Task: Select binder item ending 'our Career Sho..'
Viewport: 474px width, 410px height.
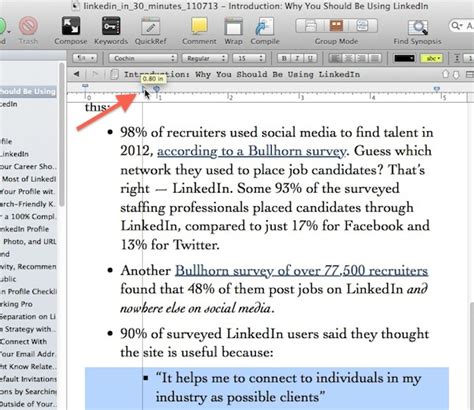Action: click(28, 166)
